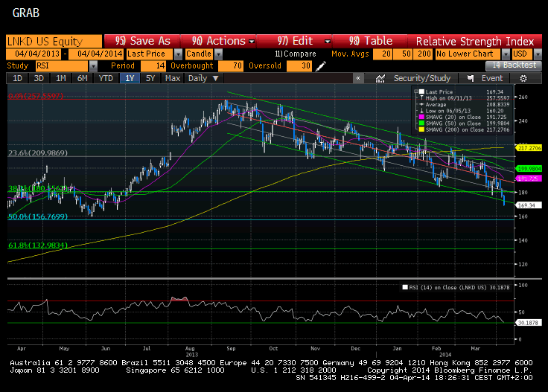The width and height of the screenshot is (548, 392).
Task: Toggle legend collapse box near Last Price
Action: 416,91
